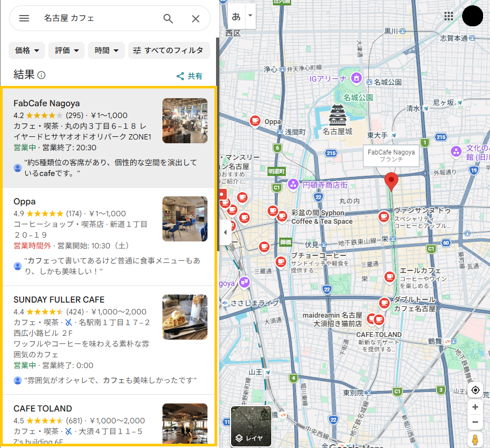Click the CAFE TOLAND map marker
This screenshot has width=490, height=448.
click(x=378, y=320)
